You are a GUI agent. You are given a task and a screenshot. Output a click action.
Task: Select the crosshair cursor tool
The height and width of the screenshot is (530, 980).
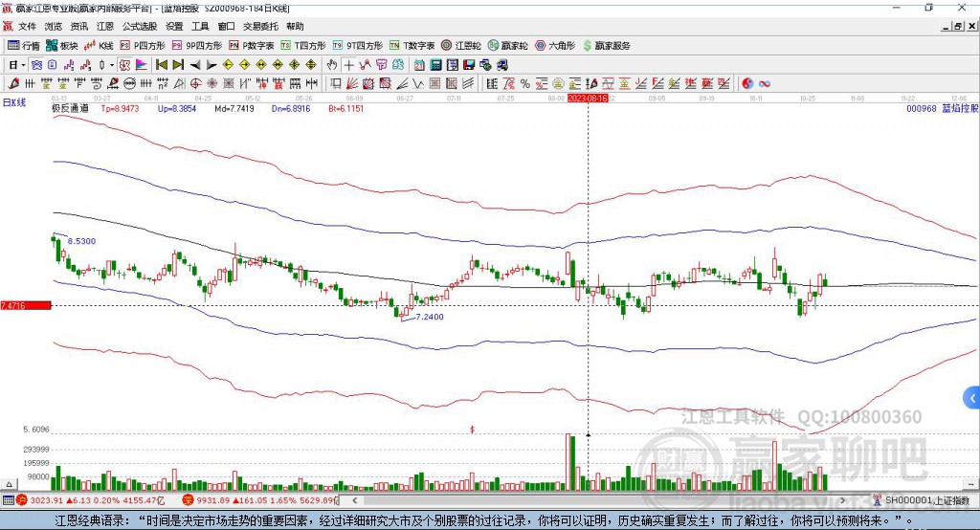click(348, 64)
